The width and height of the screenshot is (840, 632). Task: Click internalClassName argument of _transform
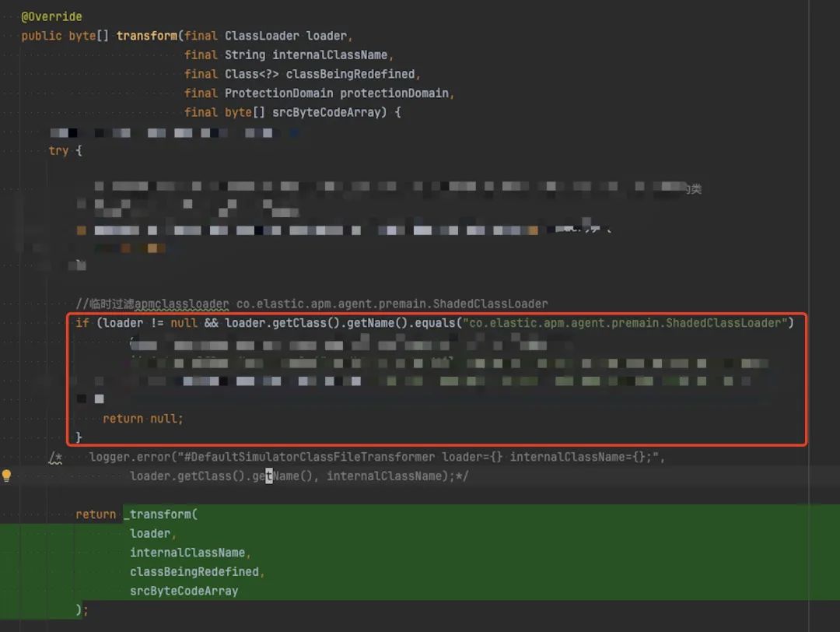tap(187, 553)
